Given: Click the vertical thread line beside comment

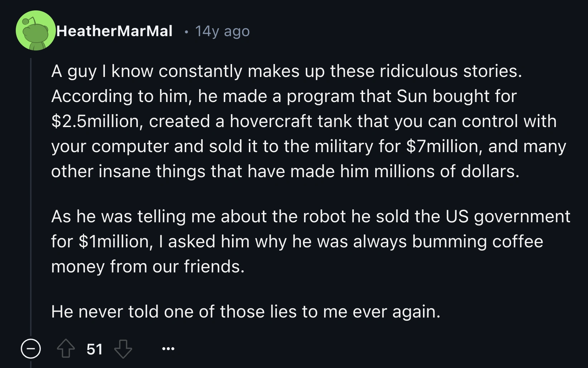Looking at the screenshot, I should click(x=31, y=197).
